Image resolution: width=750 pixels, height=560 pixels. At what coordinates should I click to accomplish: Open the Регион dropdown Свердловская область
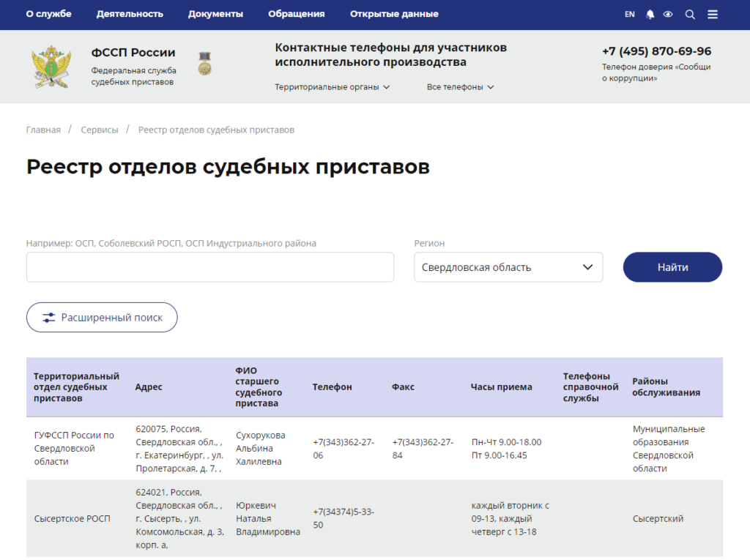point(508,267)
